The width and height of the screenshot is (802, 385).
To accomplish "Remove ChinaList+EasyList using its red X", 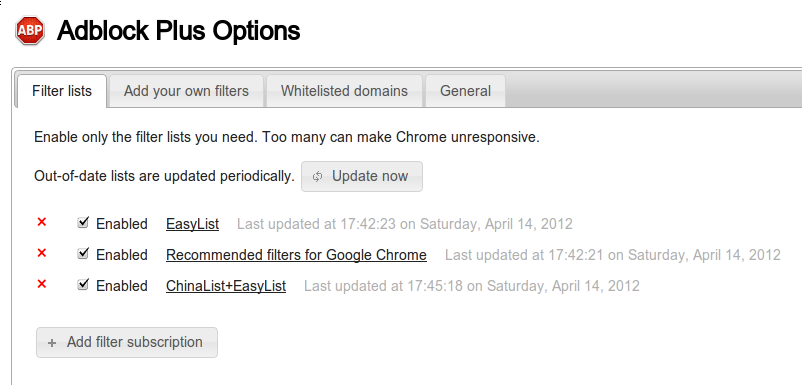I will click(x=42, y=284).
